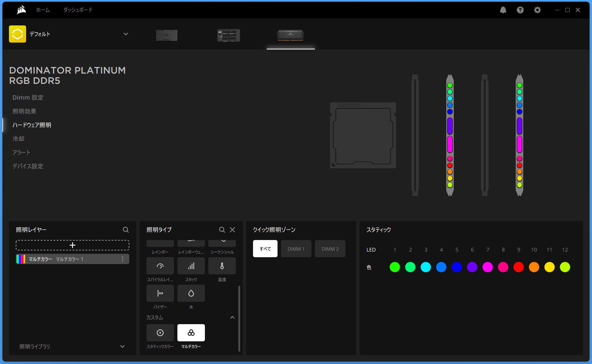
Task: Select the DIMM 1 lighting zone
Action: click(x=296, y=249)
